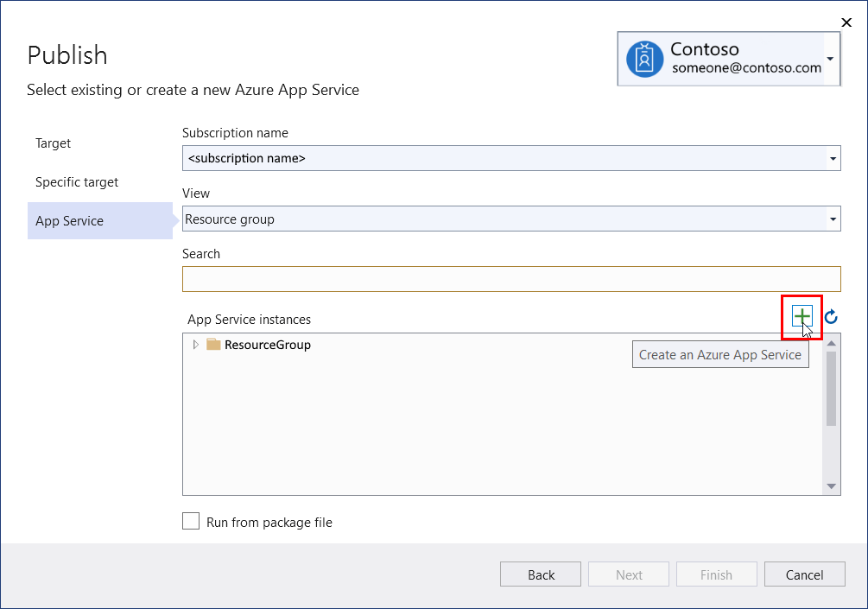Click inside the Search text field
Image resolution: width=868 pixels, height=609 pixels.
tap(511, 279)
